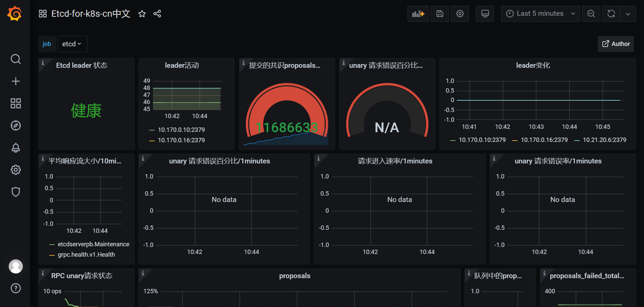Viewport: 644px width, 307px height.
Task: Open the proposals panel title menu
Action: pos(294,276)
